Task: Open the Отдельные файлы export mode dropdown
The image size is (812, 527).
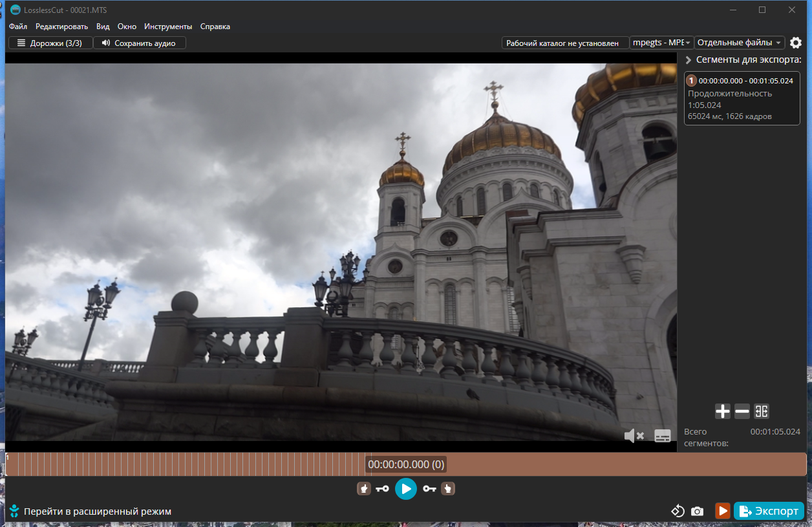Action: click(x=740, y=43)
